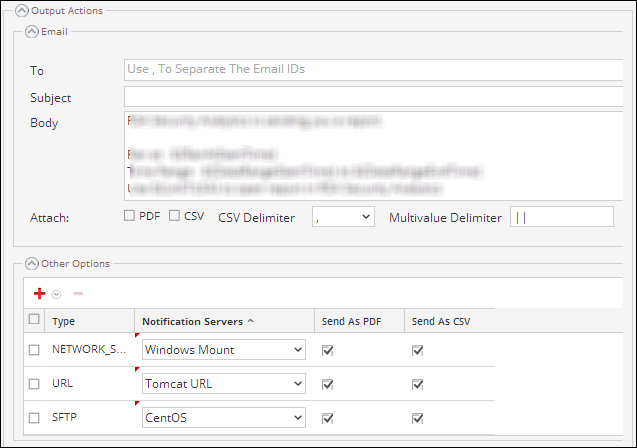The width and height of the screenshot is (637, 448).
Task: Collapse the Output Actions section
Action: [x=22, y=11]
